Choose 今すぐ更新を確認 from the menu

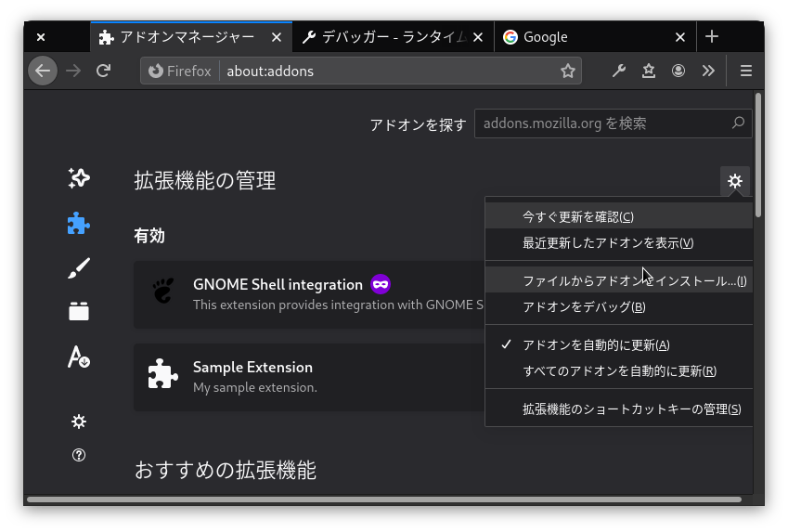pos(577,216)
